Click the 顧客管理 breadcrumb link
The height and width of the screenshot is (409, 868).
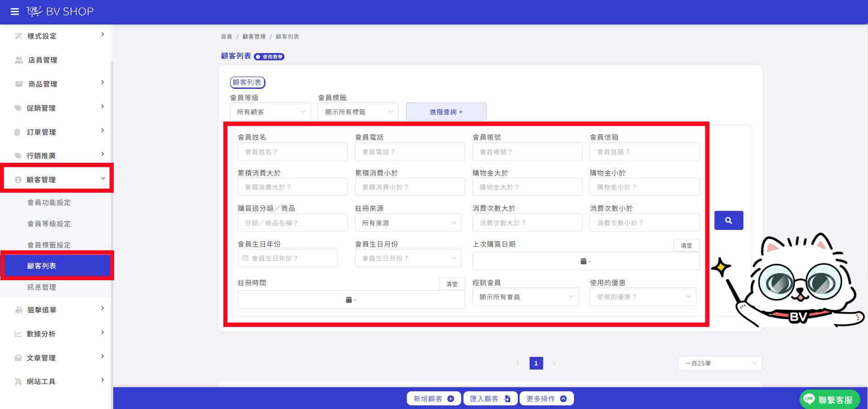coord(254,37)
